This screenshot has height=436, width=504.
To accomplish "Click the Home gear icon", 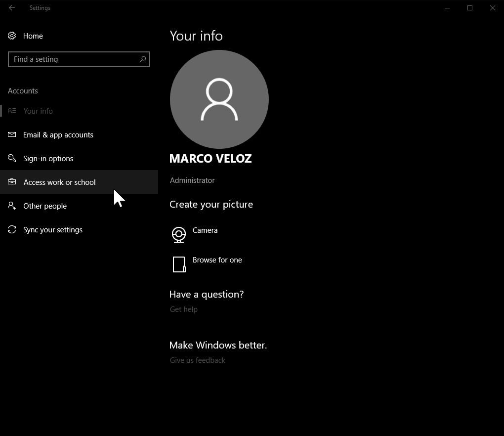I will tap(12, 36).
